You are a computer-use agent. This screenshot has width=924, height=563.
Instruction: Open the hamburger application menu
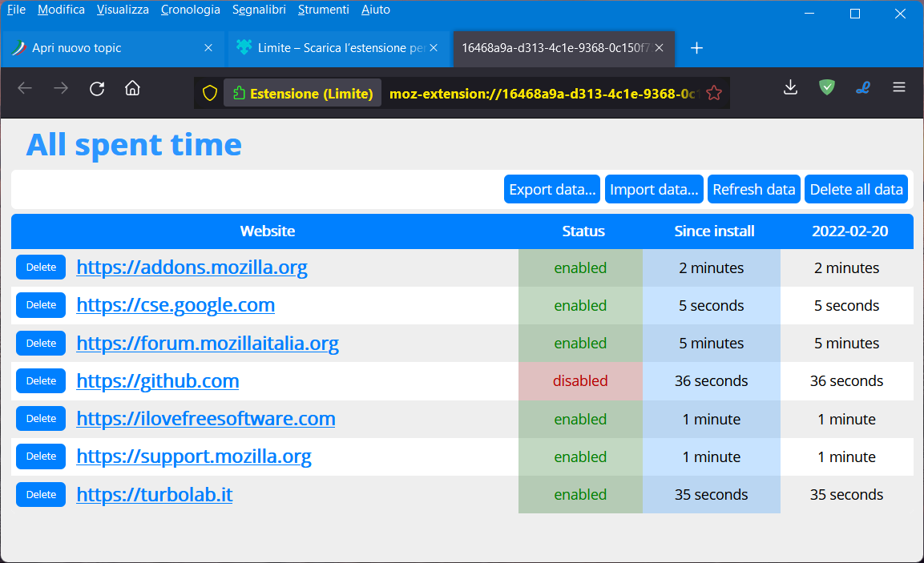(x=898, y=88)
